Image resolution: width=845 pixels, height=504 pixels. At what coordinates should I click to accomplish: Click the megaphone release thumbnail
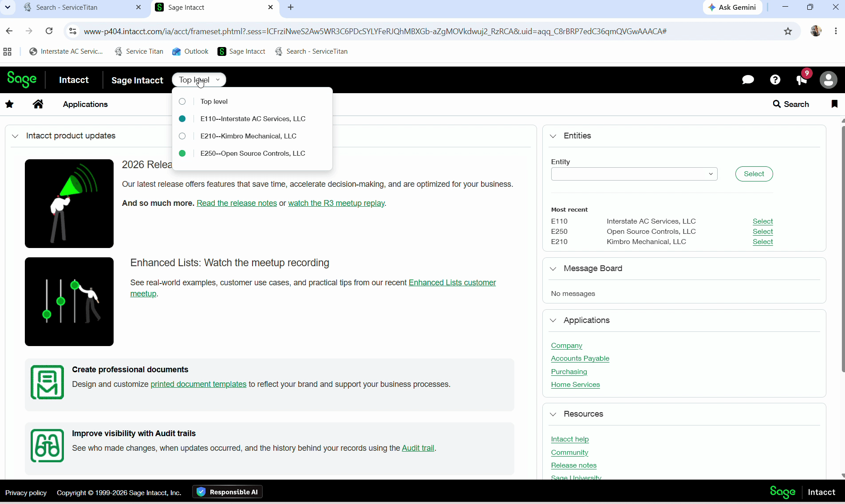coord(69,204)
